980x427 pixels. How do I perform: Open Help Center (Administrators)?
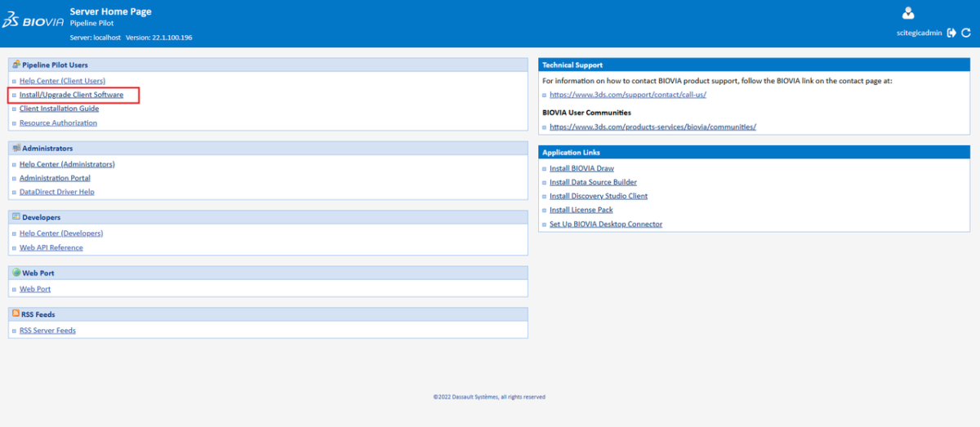point(67,164)
